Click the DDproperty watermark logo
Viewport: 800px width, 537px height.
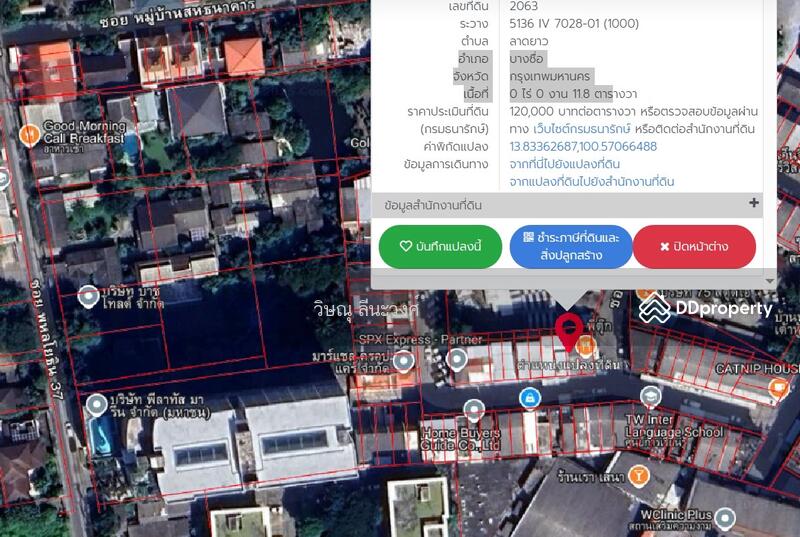pyautogui.click(x=707, y=309)
